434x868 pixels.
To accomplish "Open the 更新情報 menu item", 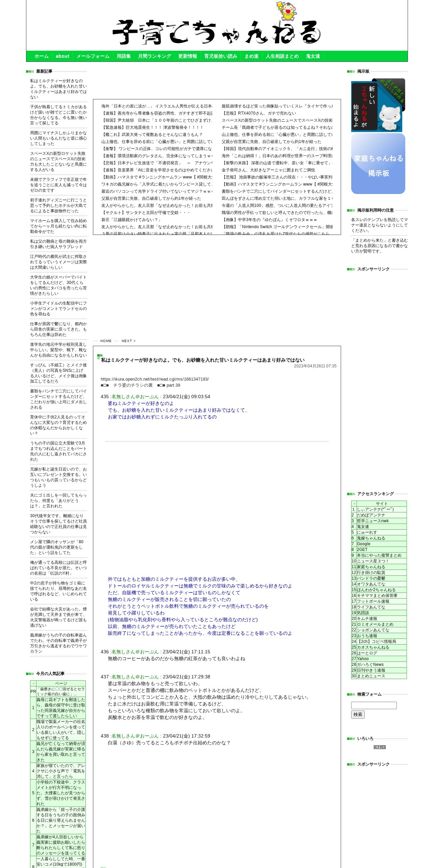I will tap(188, 56).
